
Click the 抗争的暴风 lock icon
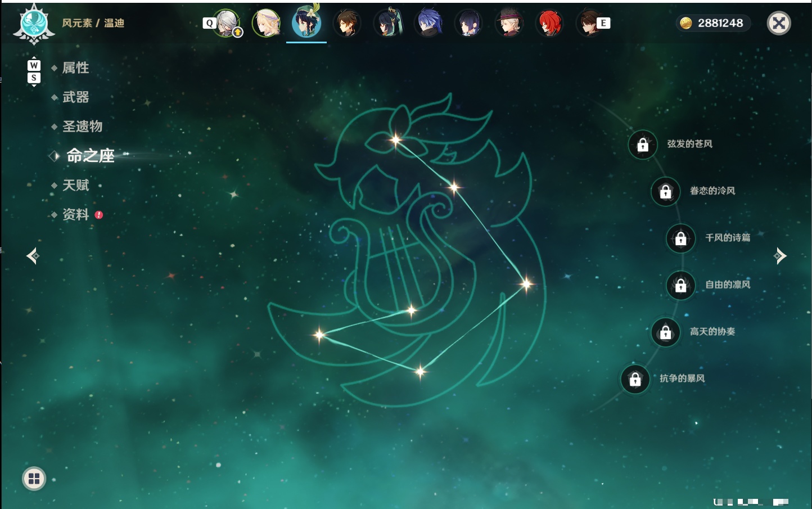point(635,379)
